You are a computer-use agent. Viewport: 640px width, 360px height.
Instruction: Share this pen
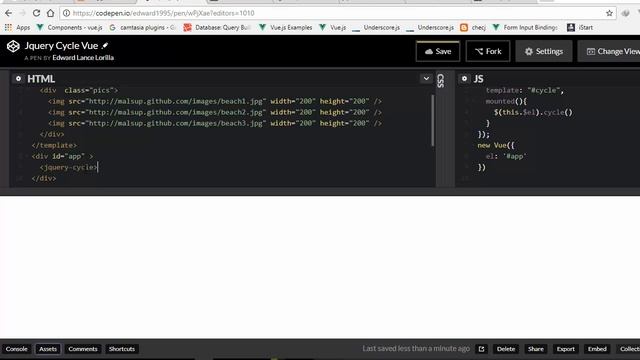point(536,349)
